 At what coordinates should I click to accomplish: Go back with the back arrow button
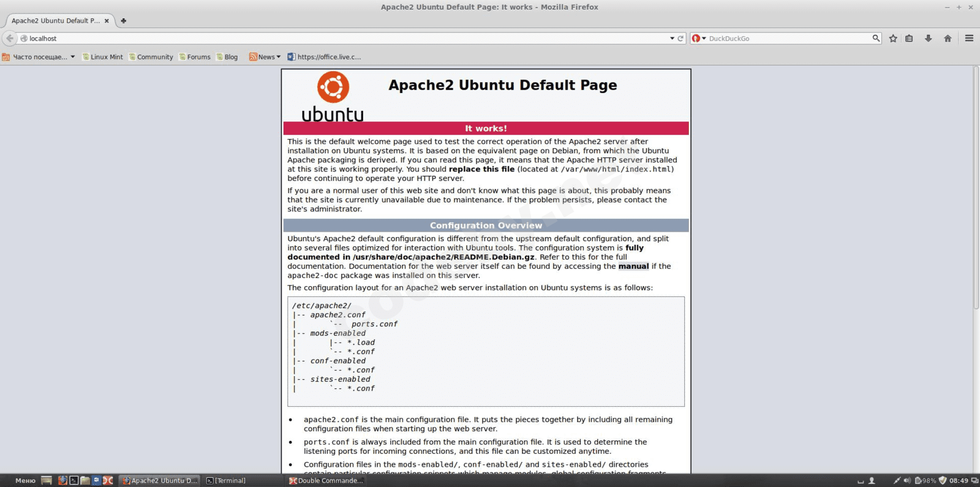click(10, 38)
